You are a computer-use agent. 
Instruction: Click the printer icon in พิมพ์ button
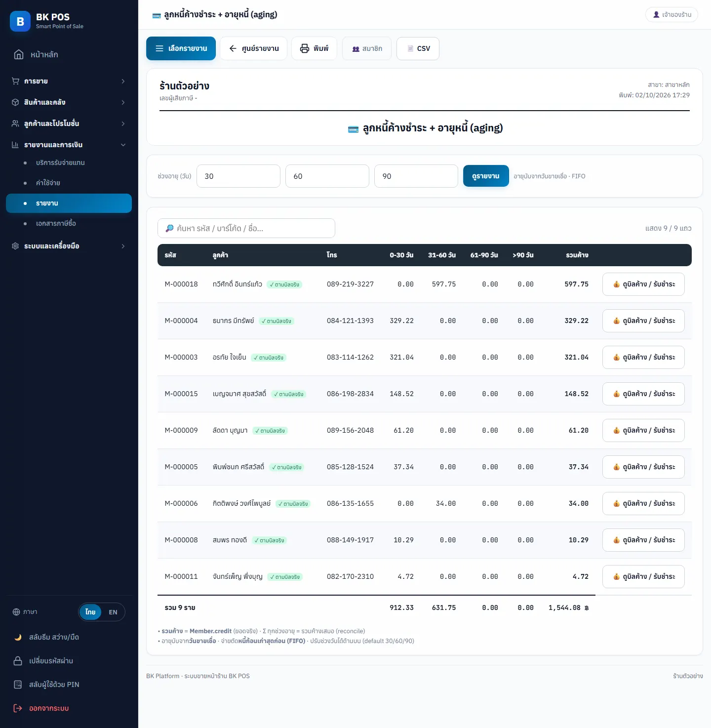[305, 48]
